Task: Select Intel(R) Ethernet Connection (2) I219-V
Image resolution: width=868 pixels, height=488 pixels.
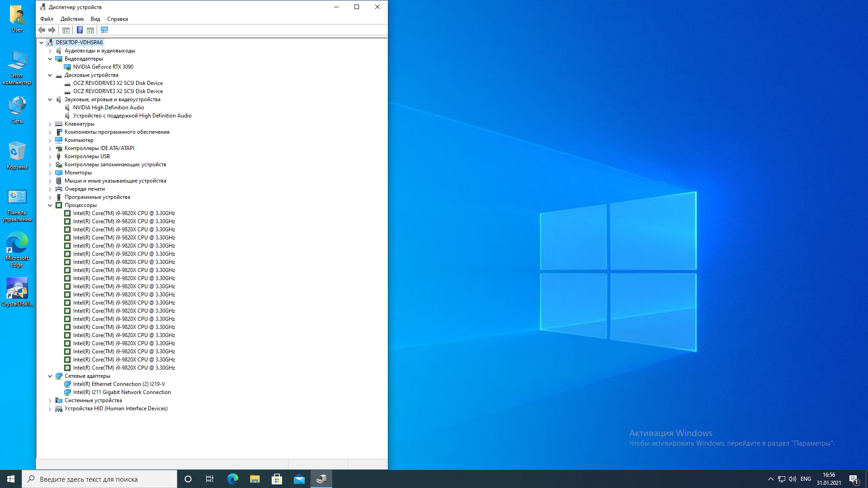Action: click(x=119, y=384)
